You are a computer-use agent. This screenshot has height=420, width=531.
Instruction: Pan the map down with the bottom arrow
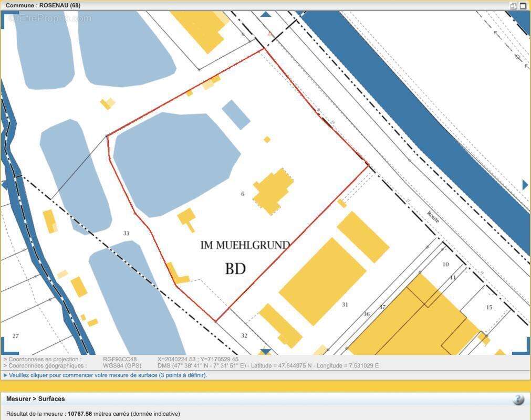(x=266, y=352)
